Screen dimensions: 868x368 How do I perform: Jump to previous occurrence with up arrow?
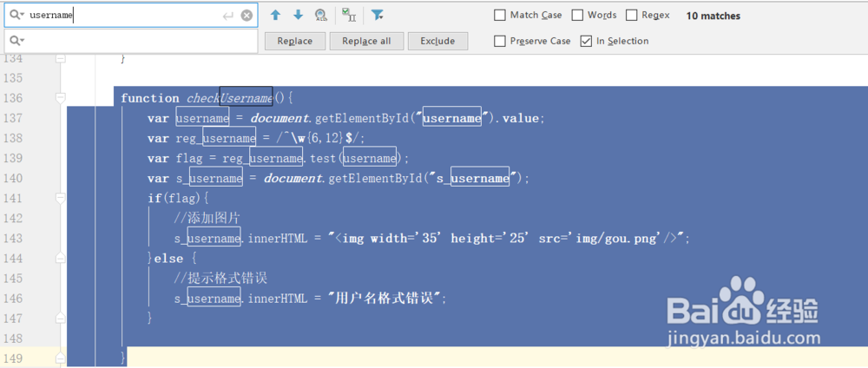[276, 15]
